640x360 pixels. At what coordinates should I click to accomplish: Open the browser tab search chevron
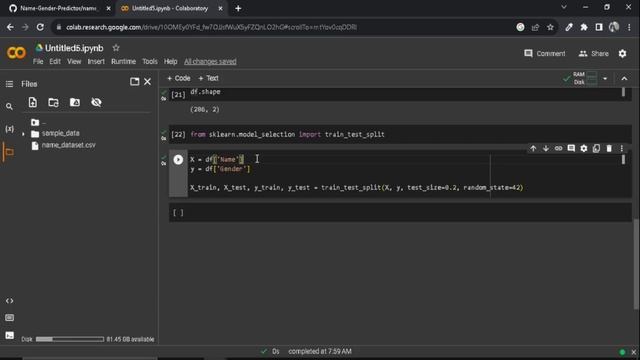pos(564,7)
